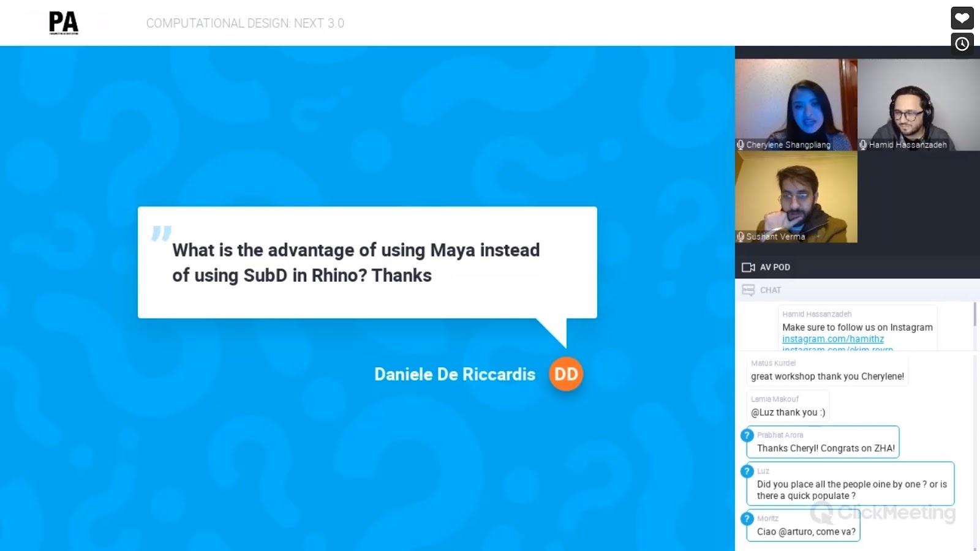Click 'Ciao @arturo, come va?' message
Viewport: 980px width, 551px height.
[x=806, y=532]
